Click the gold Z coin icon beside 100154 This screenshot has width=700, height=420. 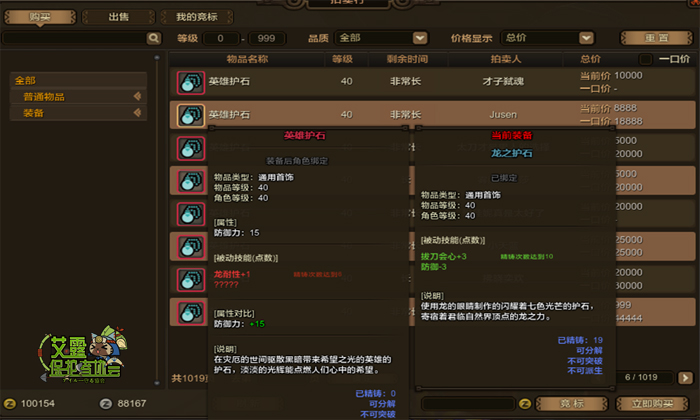(x=10, y=404)
